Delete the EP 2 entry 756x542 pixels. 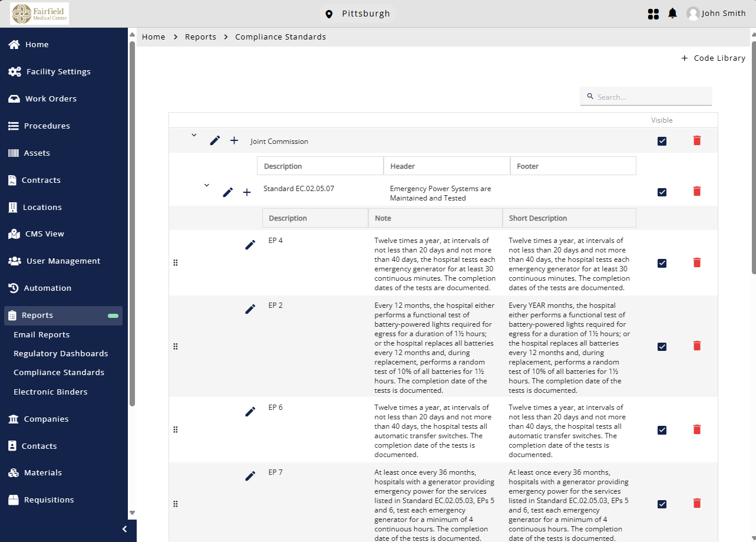click(696, 346)
